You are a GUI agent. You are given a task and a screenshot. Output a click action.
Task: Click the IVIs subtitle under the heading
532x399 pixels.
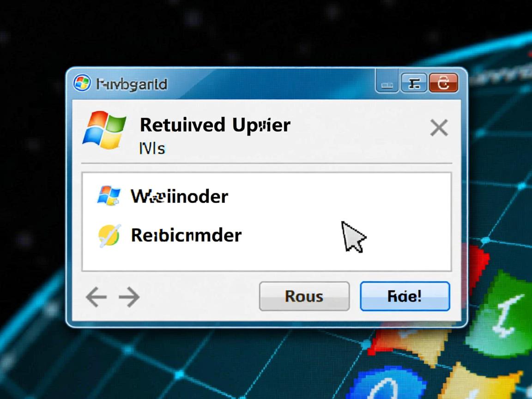pos(152,149)
